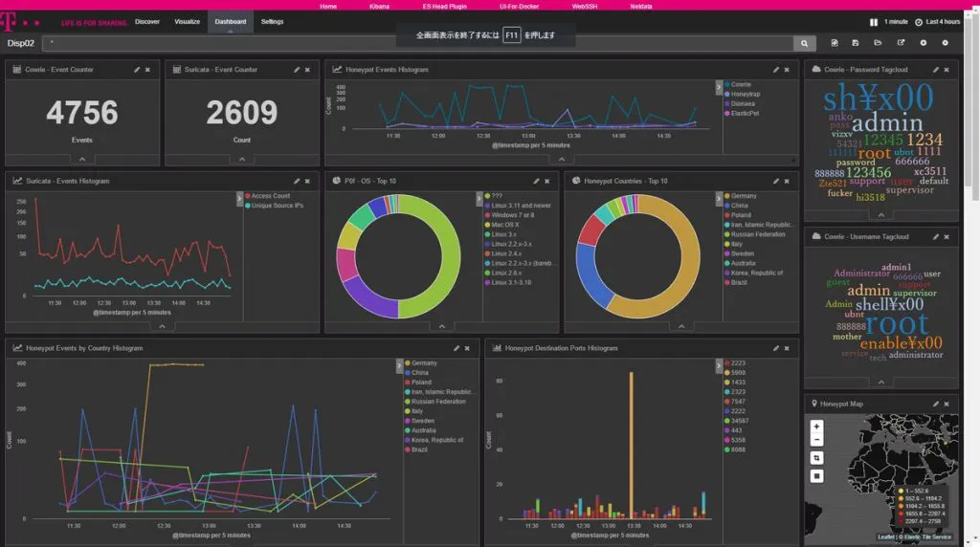Viewport: 980px width, 547px height.
Task: Click the Germany color dot in Honeypot Countries legend
Action: (725, 196)
